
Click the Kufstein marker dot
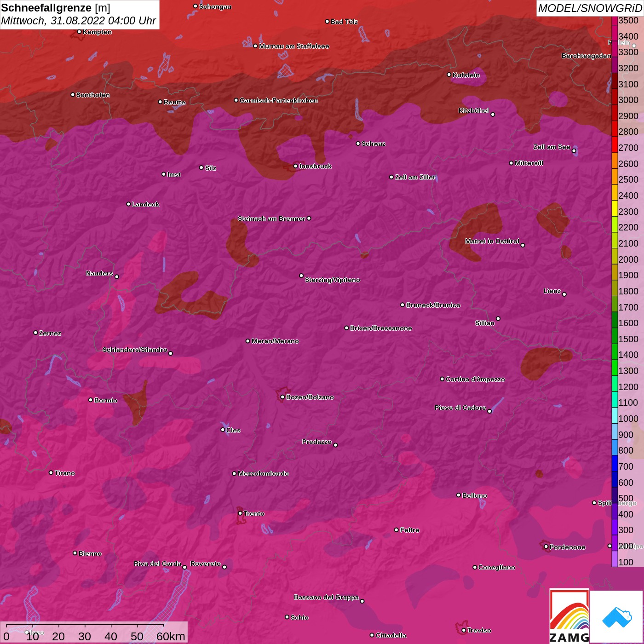449,75
